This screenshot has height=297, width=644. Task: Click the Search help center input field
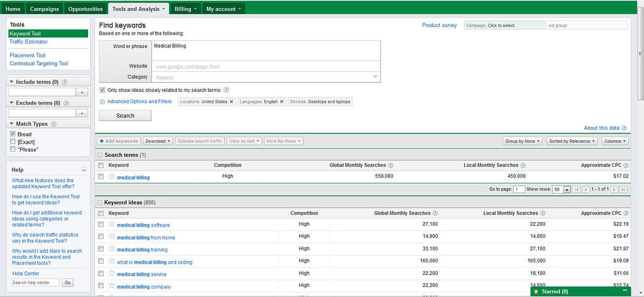point(35,283)
